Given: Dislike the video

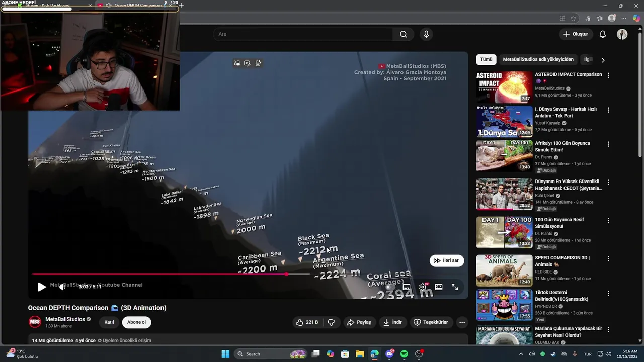Looking at the screenshot, I should [331, 322].
